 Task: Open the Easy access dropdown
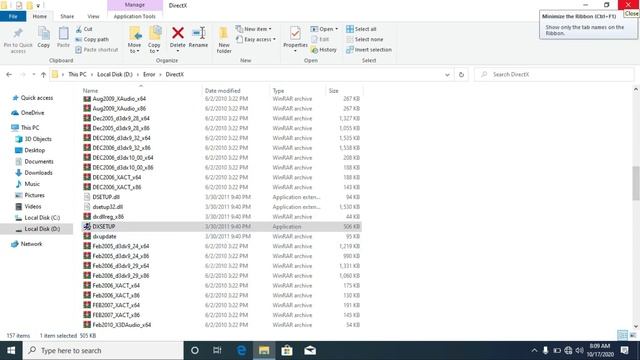tap(256, 39)
